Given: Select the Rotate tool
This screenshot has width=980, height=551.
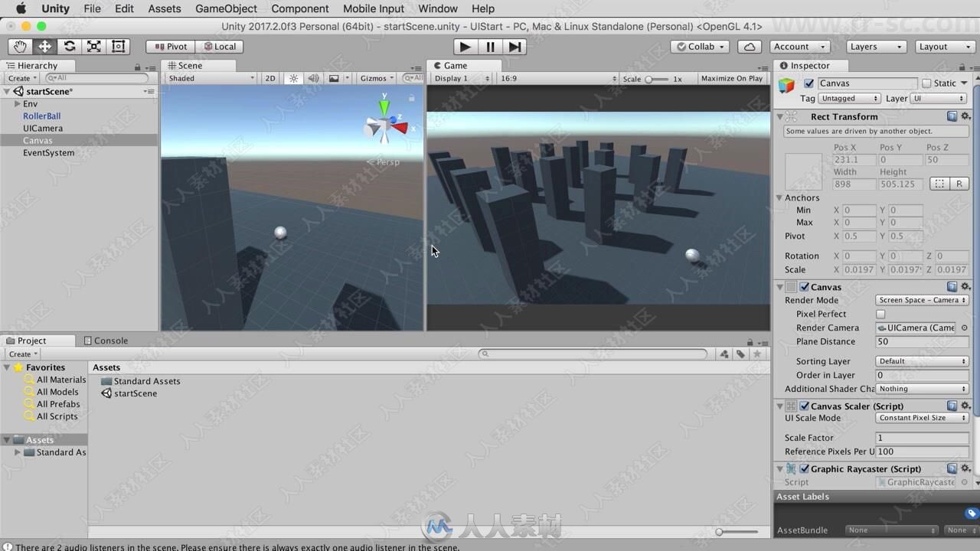Looking at the screenshot, I should (70, 47).
